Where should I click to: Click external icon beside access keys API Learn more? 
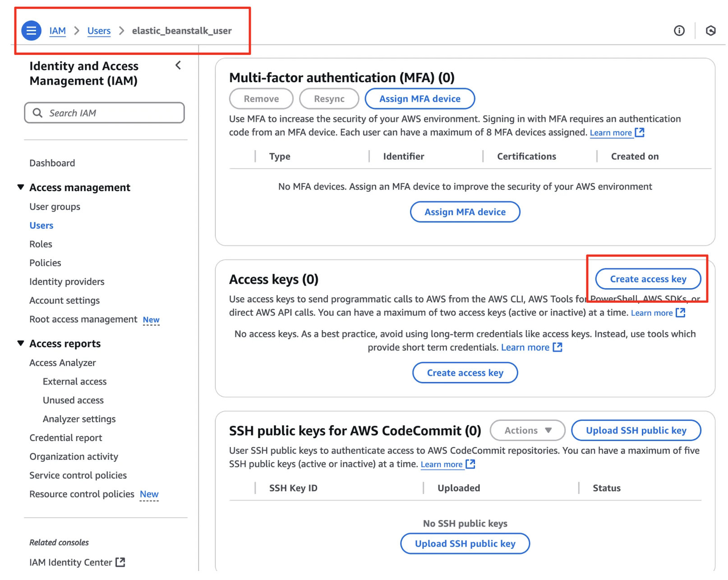pos(680,313)
